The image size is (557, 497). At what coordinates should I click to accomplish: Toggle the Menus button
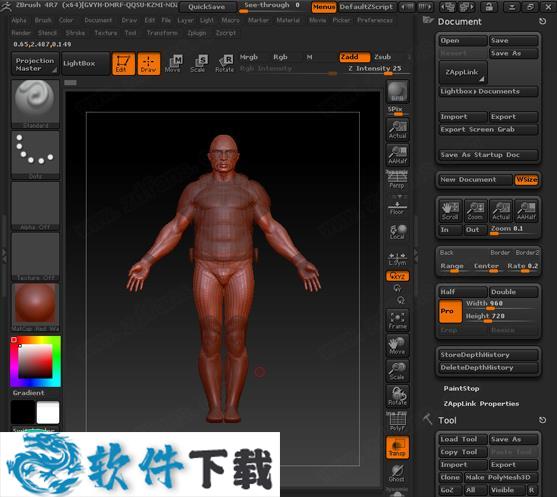[x=324, y=7]
